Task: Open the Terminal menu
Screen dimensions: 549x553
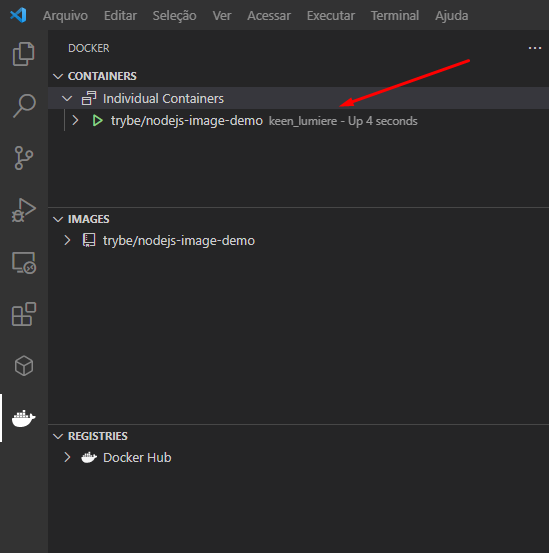Action: point(395,16)
